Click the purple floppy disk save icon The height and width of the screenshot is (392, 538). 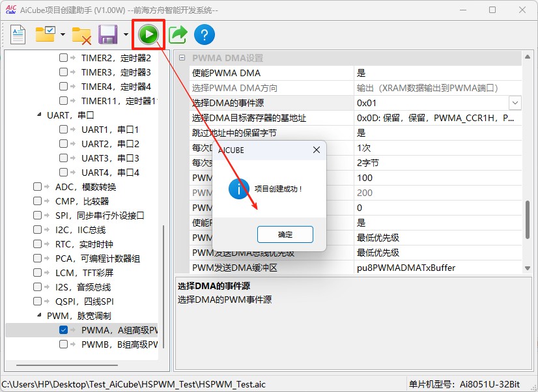(x=107, y=35)
